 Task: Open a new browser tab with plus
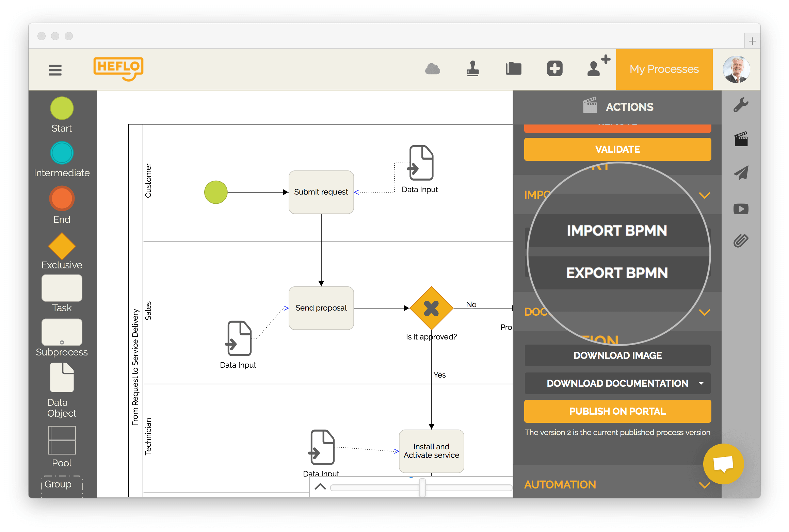click(x=752, y=41)
